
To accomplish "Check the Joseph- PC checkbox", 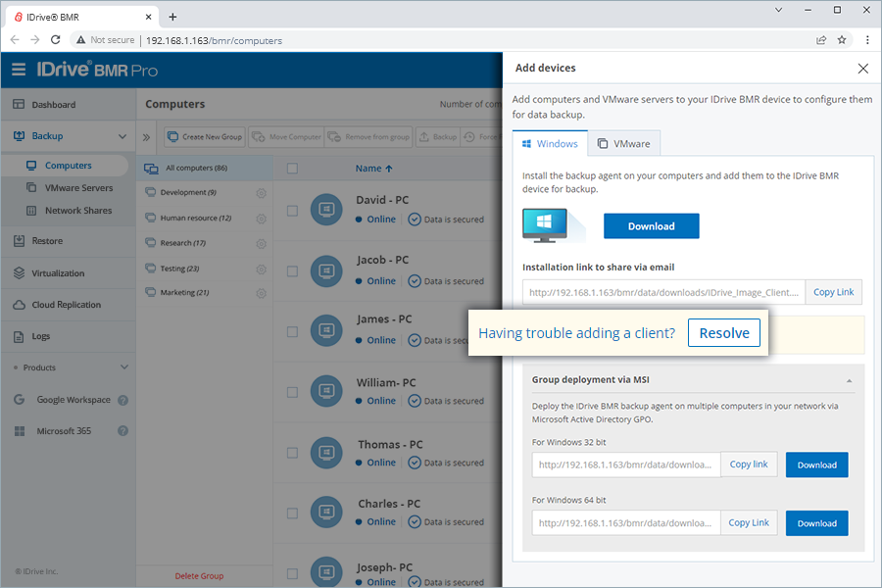I will (292, 573).
